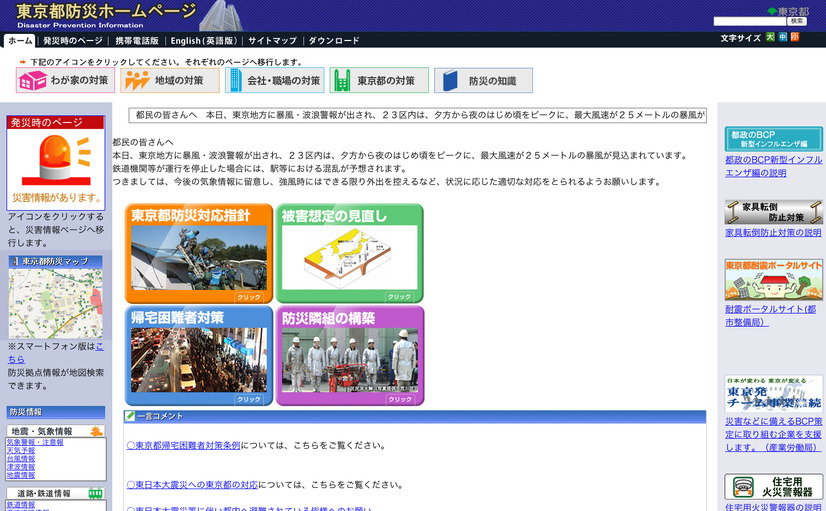Open the 会社・職場の対策 building icon button
This screenshot has width=826, height=511.
274,80
